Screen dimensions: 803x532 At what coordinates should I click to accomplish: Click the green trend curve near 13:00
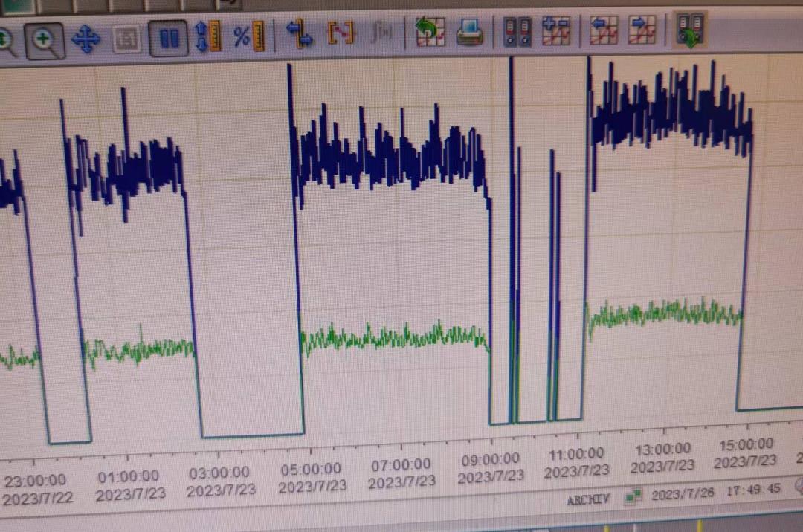click(x=663, y=312)
